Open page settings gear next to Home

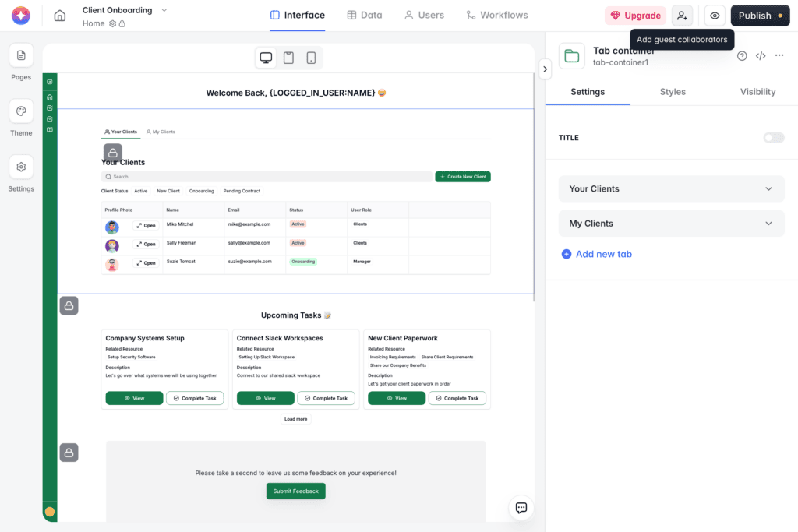point(112,23)
